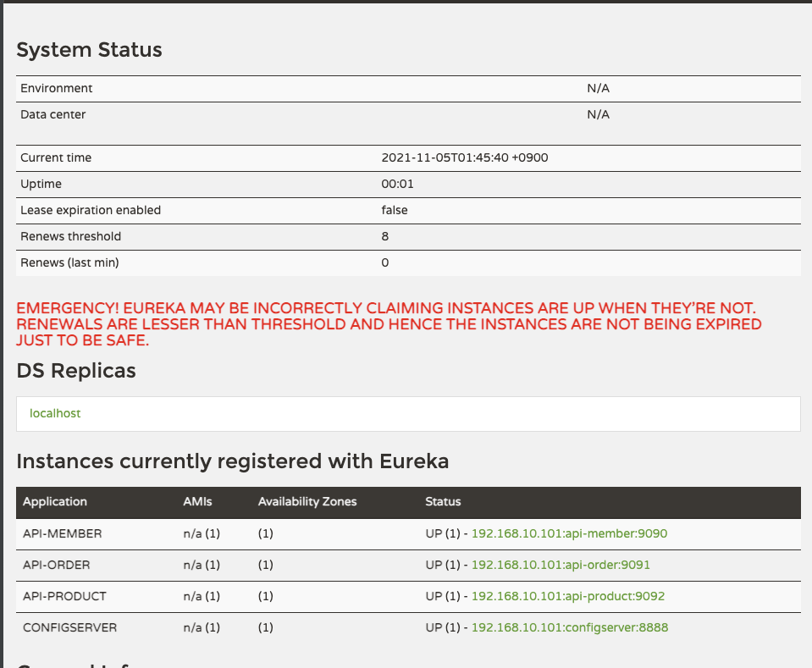Image resolution: width=812 pixels, height=668 pixels.
Task: Click the AMIs column header
Action: pyautogui.click(x=197, y=501)
